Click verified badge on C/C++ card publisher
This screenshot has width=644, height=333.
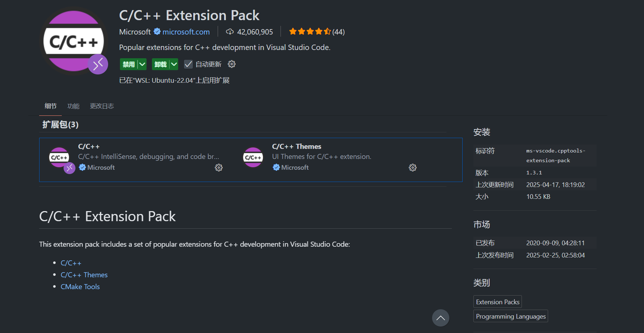82,167
